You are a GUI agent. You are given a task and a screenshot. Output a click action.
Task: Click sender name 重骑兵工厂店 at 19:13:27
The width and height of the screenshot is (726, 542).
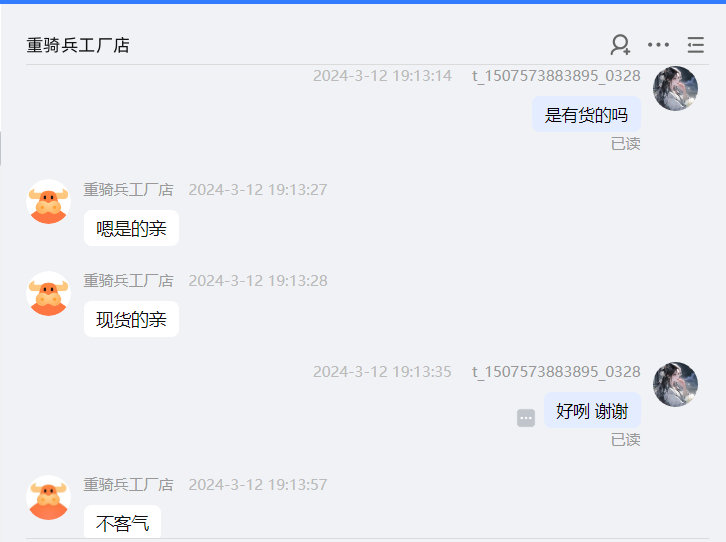pos(128,190)
